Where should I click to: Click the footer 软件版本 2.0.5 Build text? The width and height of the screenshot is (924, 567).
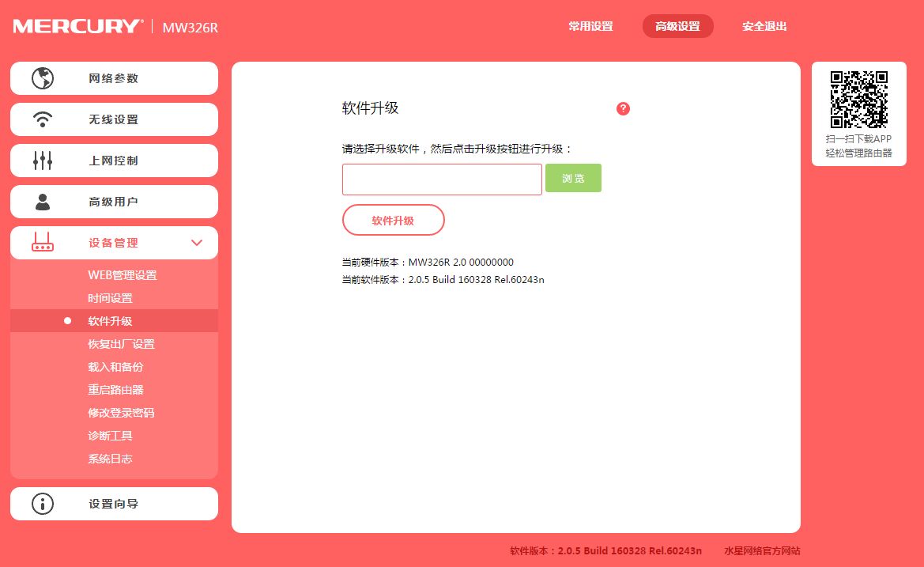coord(605,551)
